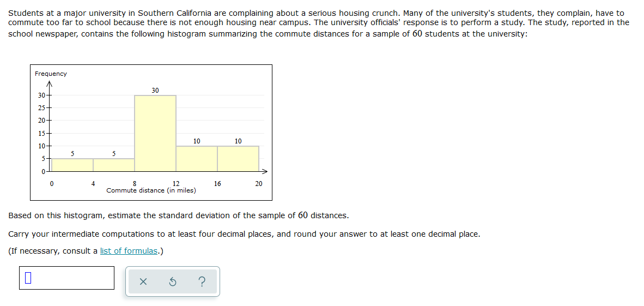The image size is (644, 306).
Task: Click the histogram bar between 12 and 16
Action: 197,158
